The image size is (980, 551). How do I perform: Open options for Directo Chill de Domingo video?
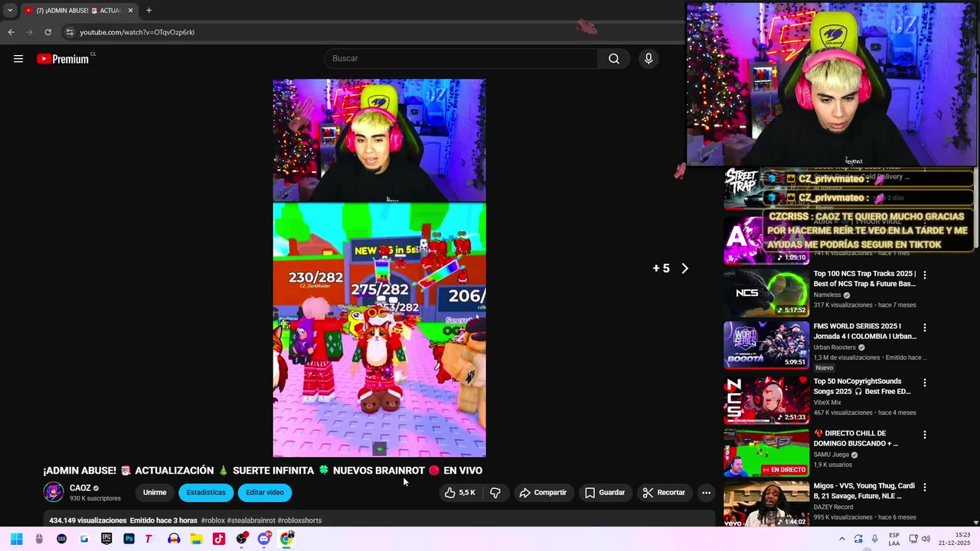(924, 435)
